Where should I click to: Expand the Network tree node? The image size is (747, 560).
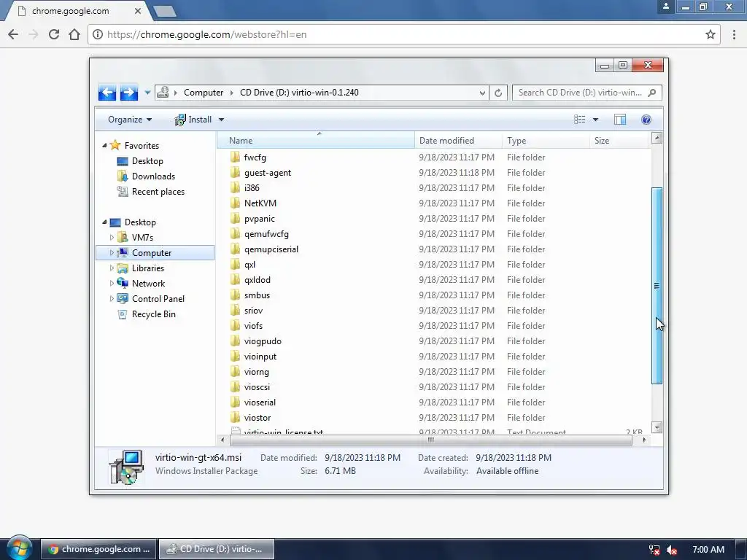pyautogui.click(x=112, y=283)
